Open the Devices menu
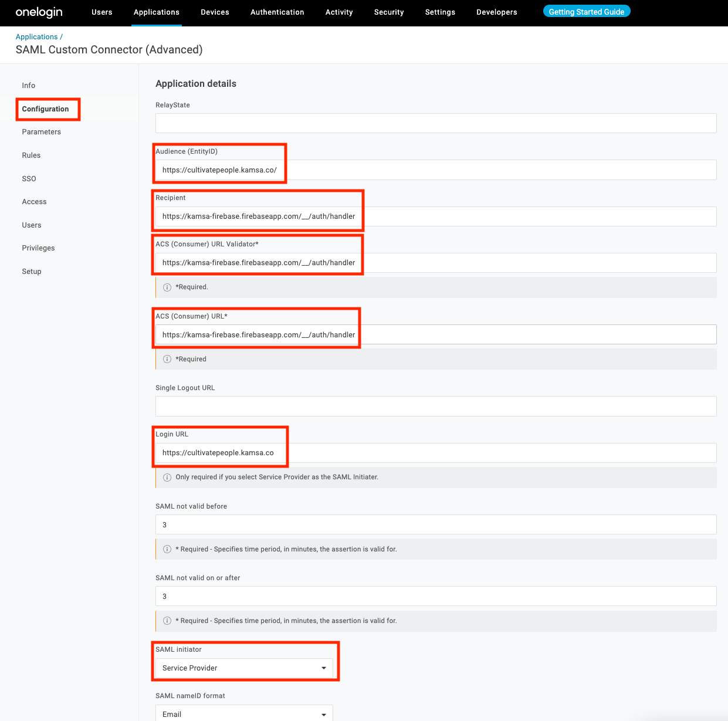 (x=215, y=12)
